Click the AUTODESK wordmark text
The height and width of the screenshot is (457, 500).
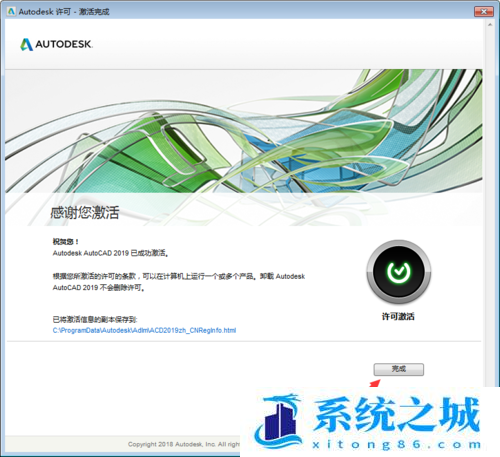pos(64,44)
